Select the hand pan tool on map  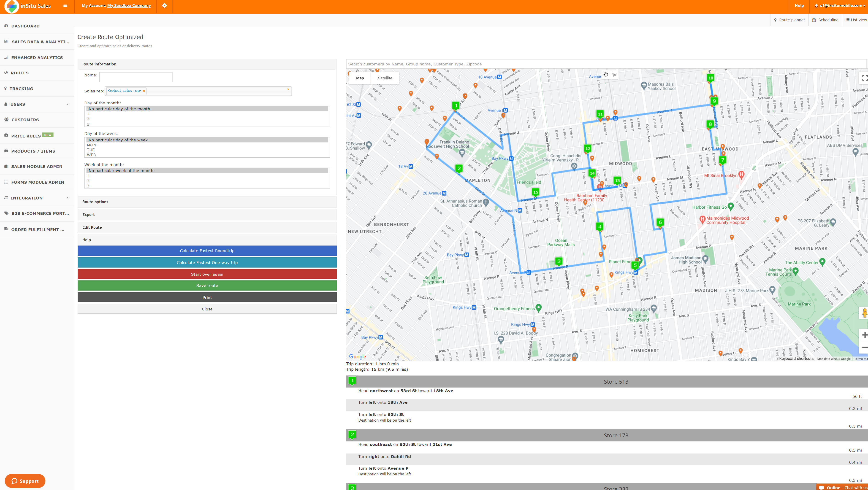(606, 75)
